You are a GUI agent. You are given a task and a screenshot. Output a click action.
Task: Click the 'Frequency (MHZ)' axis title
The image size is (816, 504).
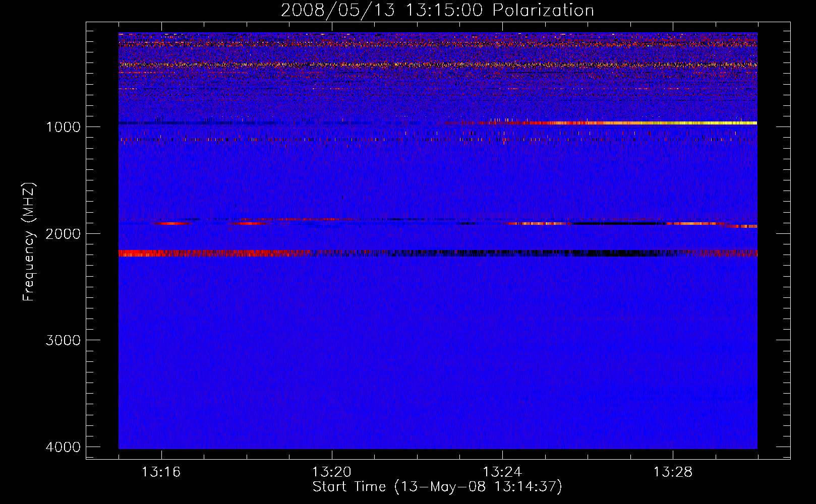29,242
